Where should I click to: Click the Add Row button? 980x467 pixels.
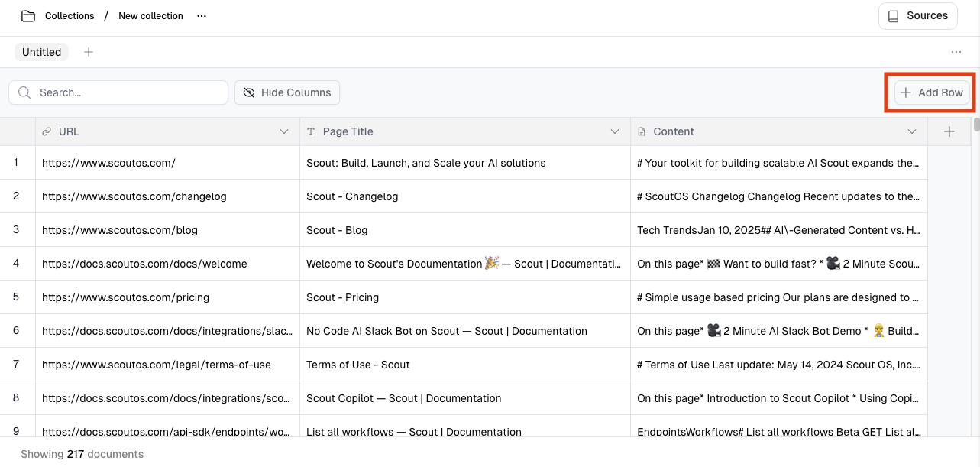tap(932, 92)
